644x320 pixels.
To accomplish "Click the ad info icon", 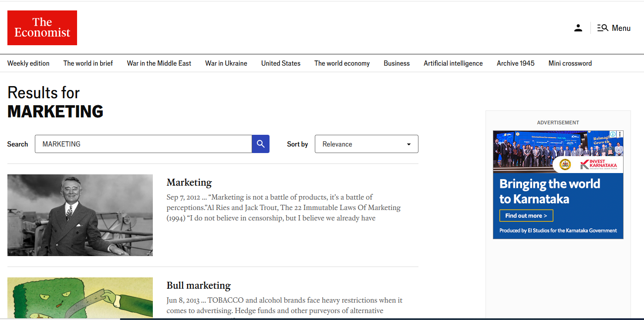I will 613,134.
